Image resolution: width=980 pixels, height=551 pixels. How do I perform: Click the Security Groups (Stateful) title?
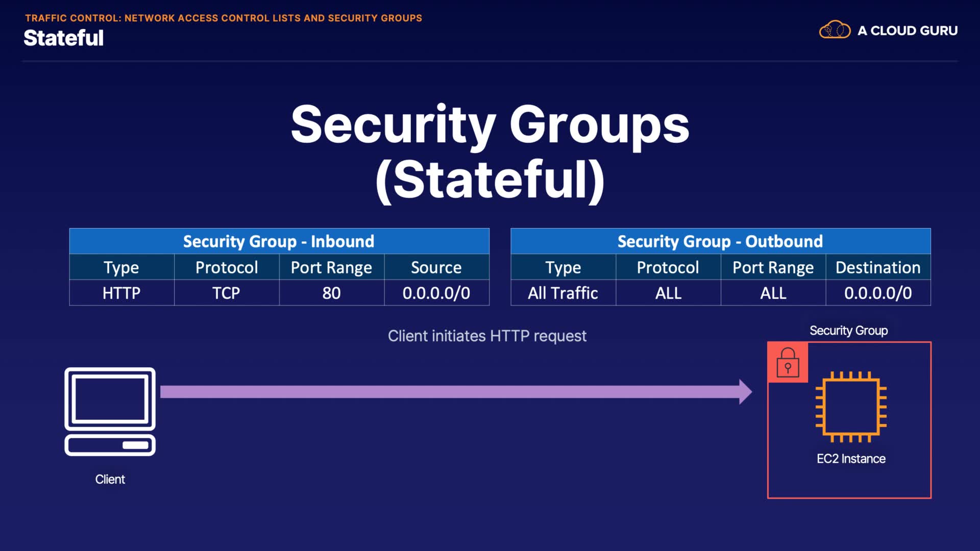point(490,152)
